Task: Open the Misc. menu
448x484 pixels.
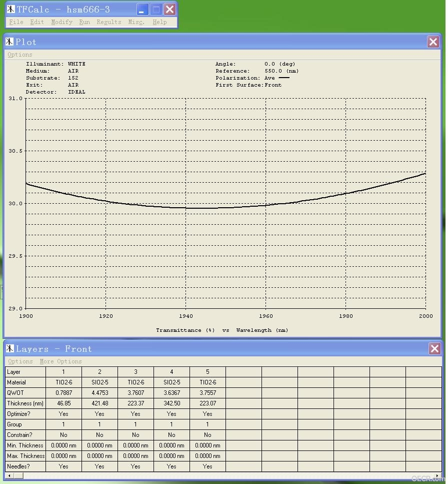Action: pos(136,22)
